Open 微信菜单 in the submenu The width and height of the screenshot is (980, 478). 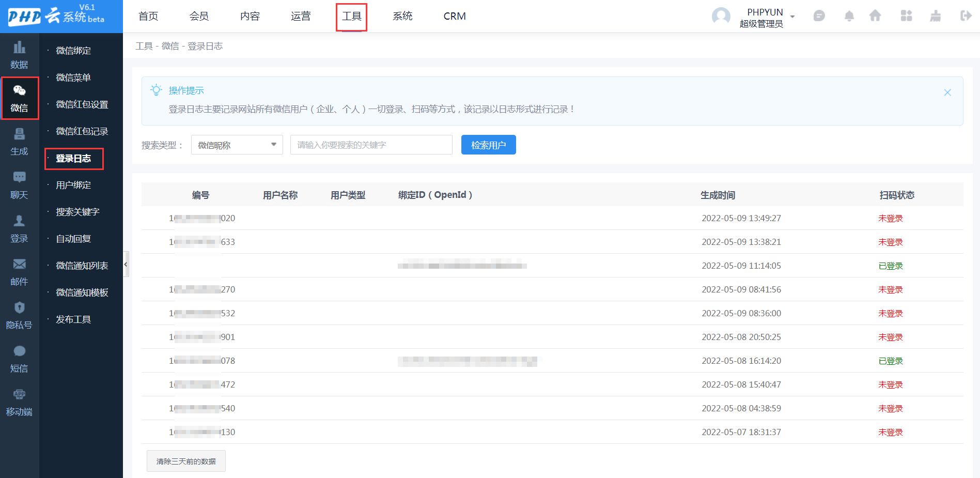[x=73, y=78]
